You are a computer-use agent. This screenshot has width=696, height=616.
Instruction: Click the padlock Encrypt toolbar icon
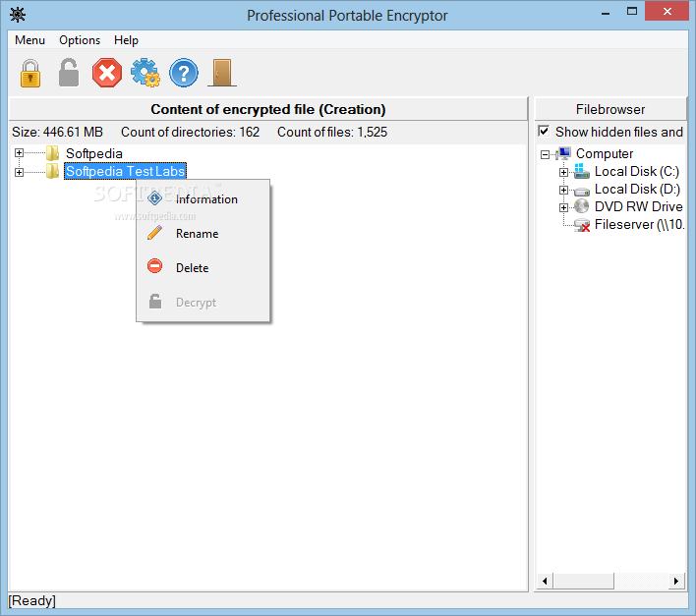click(30, 73)
